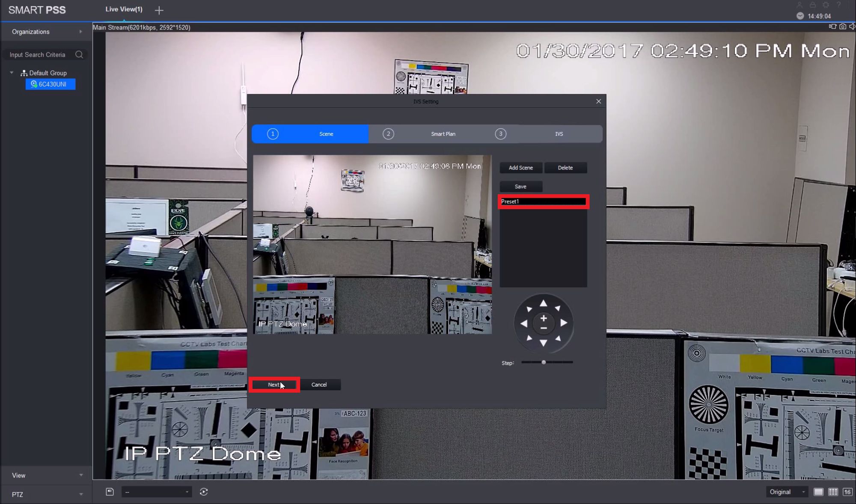
Task: Start local recording with video icon
Action: click(832, 27)
